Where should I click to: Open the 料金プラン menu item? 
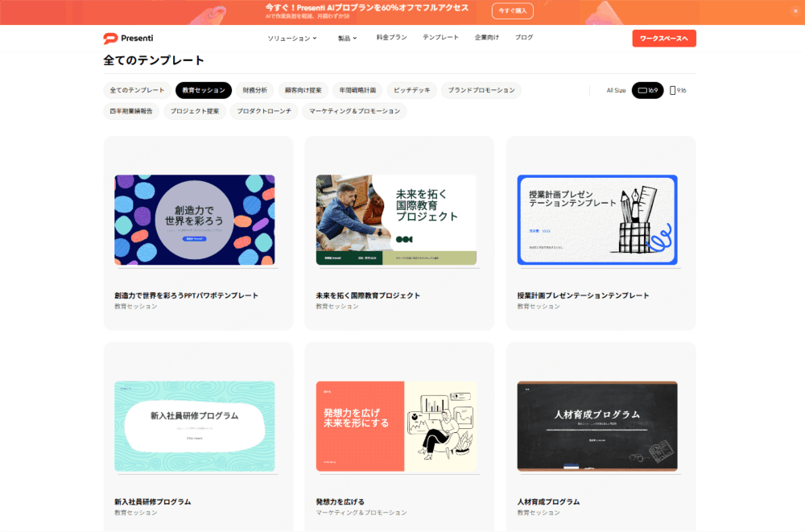click(x=391, y=38)
